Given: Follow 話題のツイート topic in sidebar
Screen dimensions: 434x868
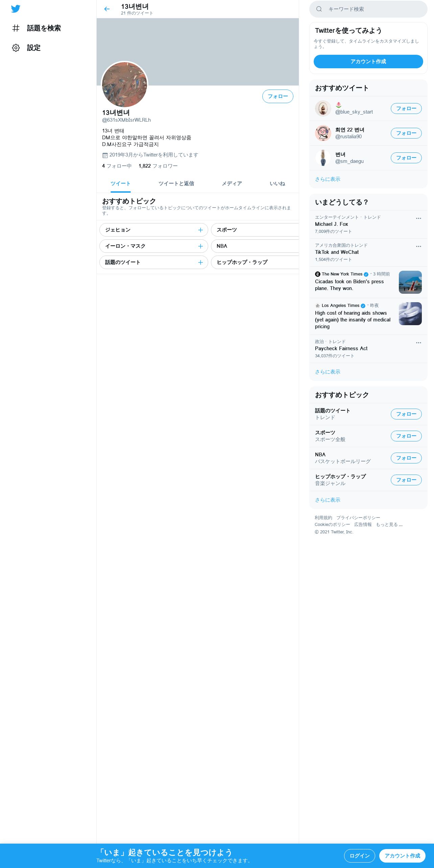Looking at the screenshot, I should pyautogui.click(x=406, y=414).
